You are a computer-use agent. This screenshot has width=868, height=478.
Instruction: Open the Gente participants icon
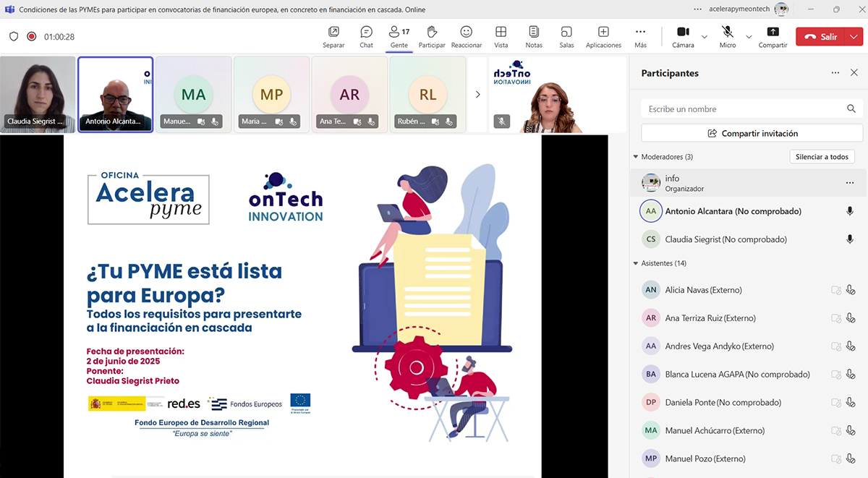point(398,35)
